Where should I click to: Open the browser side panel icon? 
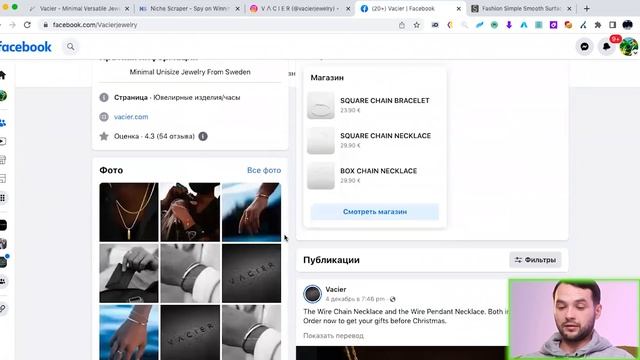tap(612, 25)
